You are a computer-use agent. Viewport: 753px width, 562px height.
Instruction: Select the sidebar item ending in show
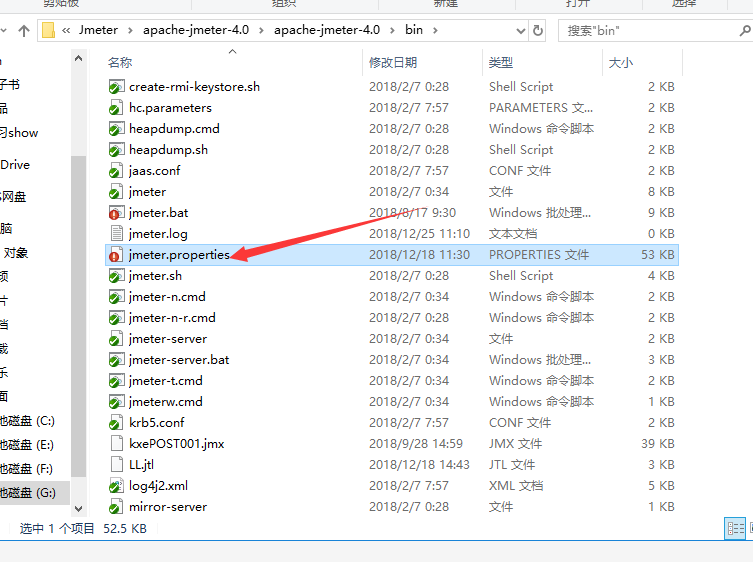19,133
